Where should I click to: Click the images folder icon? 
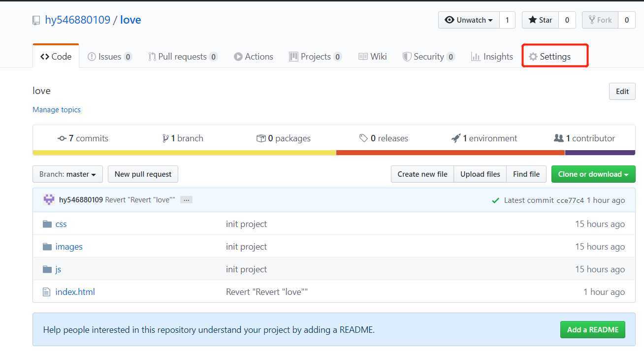[x=47, y=247]
